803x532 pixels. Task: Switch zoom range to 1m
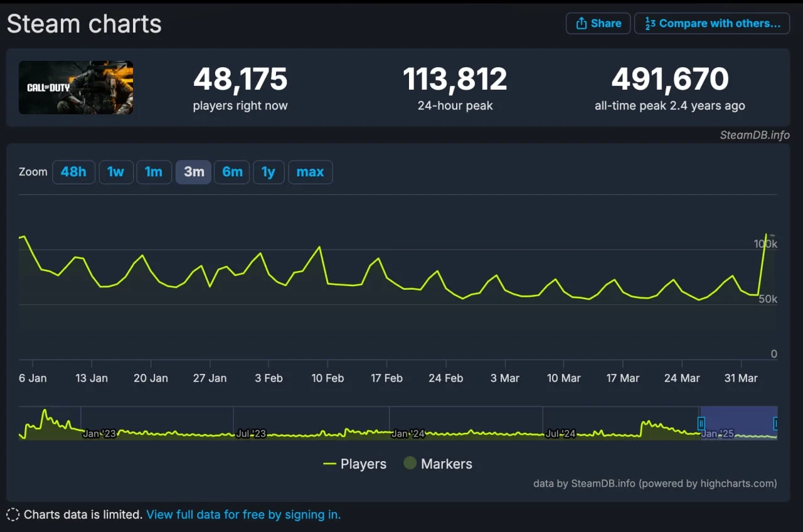coord(154,172)
